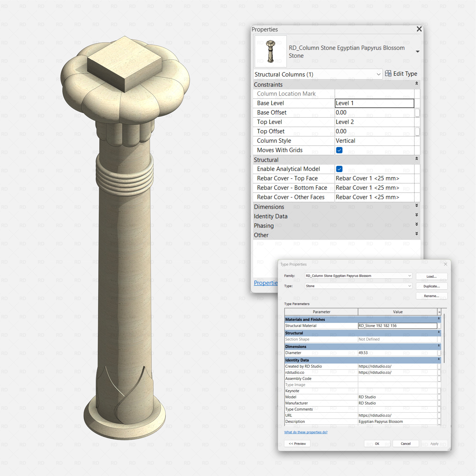Screen dimensions: 476x476
Task: Click associate parameter icon beside Description
Action: pyautogui.click(x=439, y=422)
